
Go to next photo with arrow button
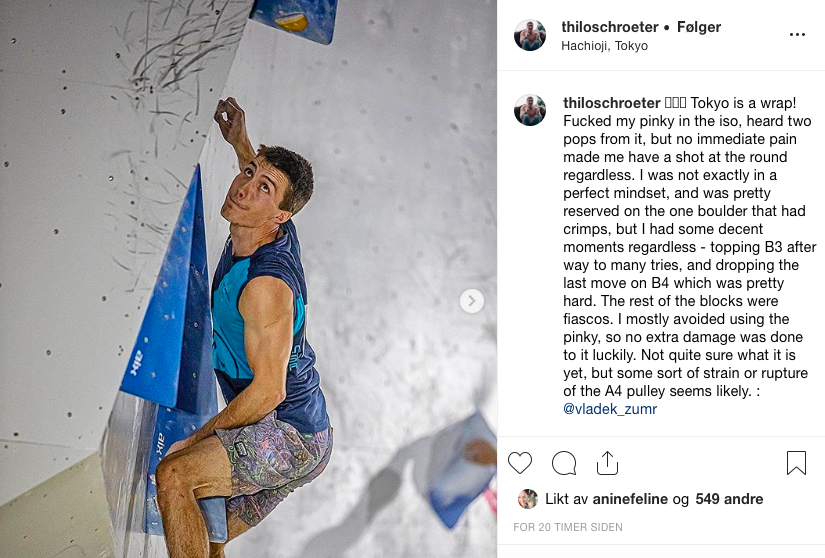tap(472, 301)
